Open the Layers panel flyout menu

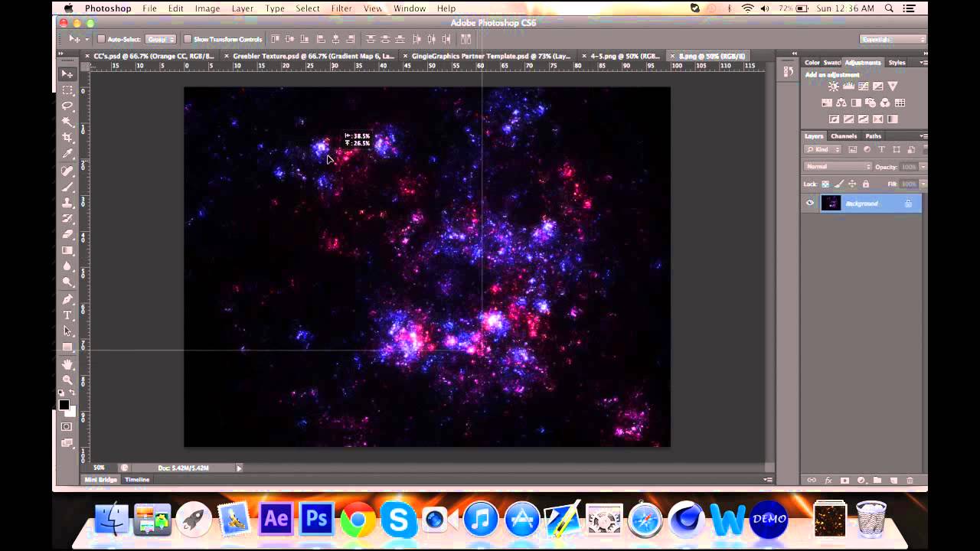923,136
